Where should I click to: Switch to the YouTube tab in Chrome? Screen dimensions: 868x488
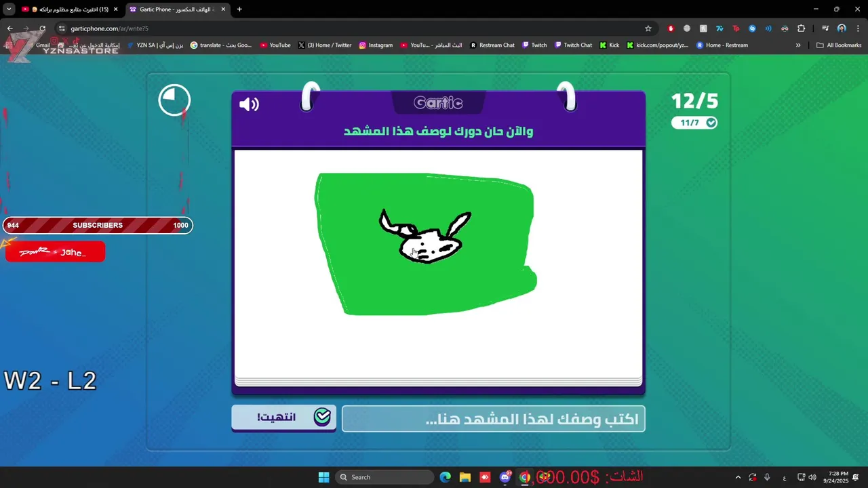click(70, 9)
